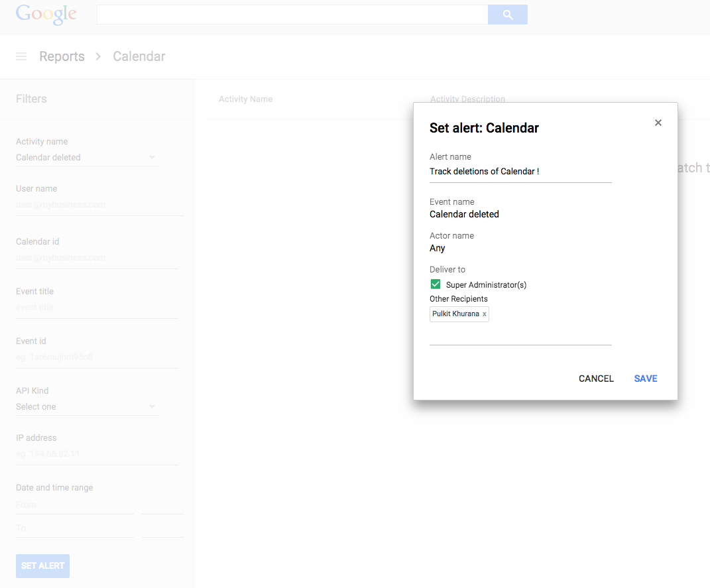Navigate to Reports breadcrumb
This screenshot has height=588, width=710.
[x=62, y=56]
